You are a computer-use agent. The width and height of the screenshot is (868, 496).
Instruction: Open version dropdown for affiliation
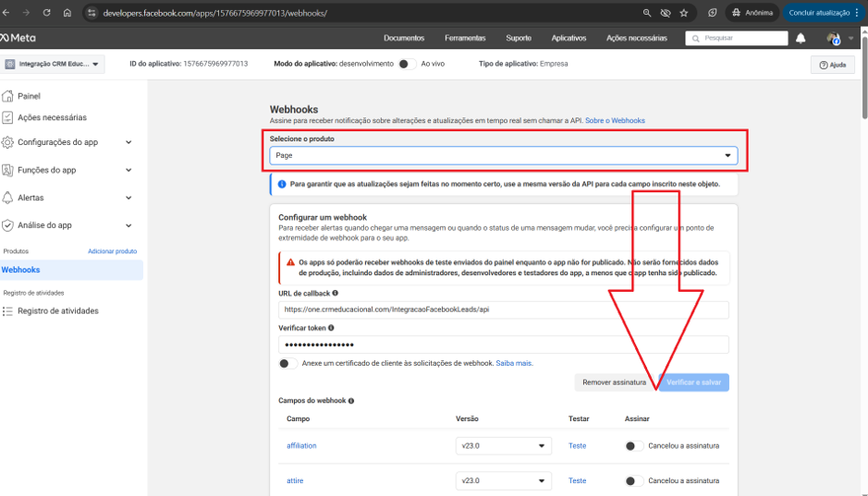503,446
